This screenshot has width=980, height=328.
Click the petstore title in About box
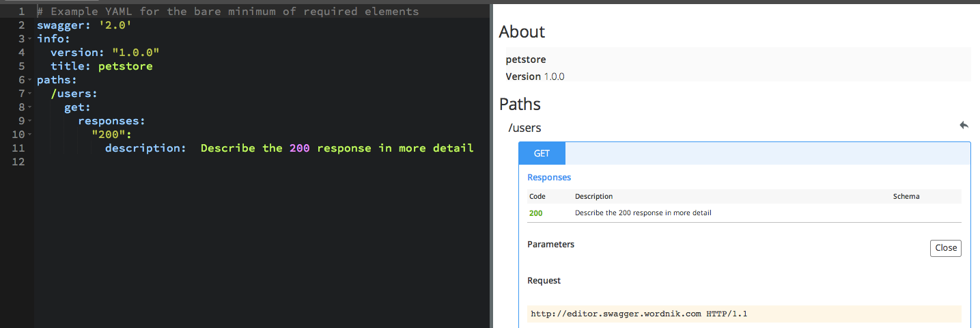pyautogui.click(x=526, y=59)
